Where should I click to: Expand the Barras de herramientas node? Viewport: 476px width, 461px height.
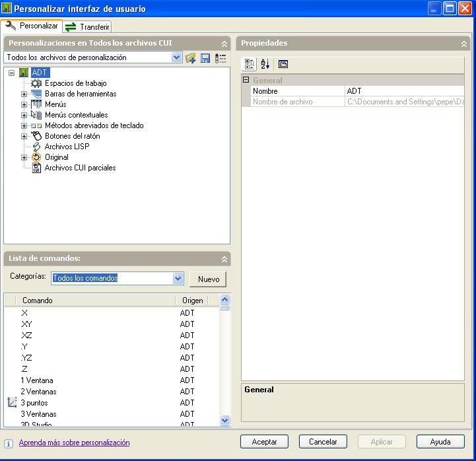pyautogui.click(x=24, y=94)
